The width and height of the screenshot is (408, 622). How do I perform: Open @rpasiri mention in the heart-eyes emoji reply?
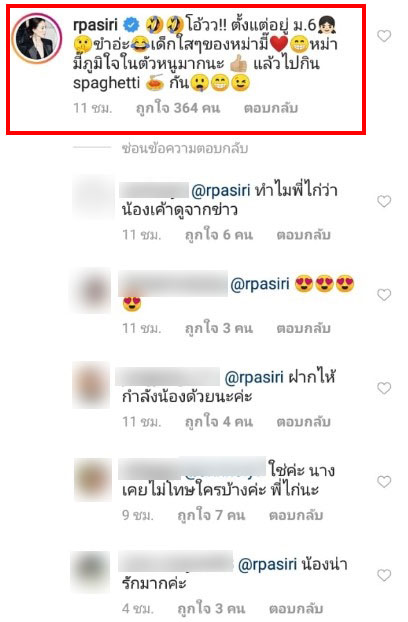[x=260, y=284]
